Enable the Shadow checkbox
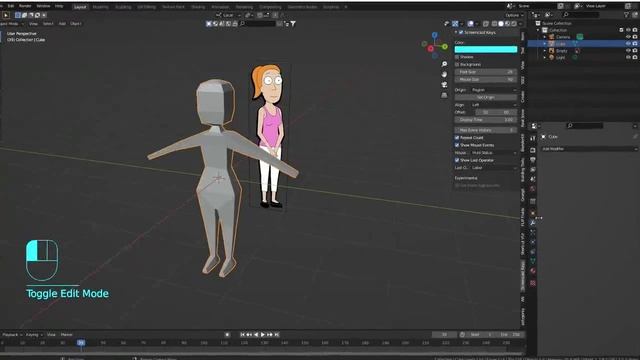640x360 pixels. coord(457,57)
